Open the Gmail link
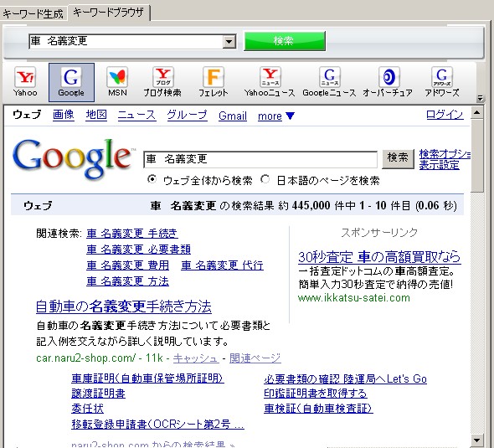Screen dimensions: 494x448 pyautogui.click(x=233, y=116)
